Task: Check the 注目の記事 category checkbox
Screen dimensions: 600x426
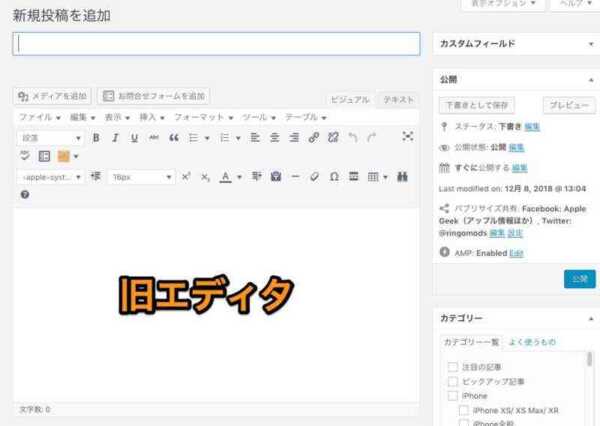Action: point(453,367)
